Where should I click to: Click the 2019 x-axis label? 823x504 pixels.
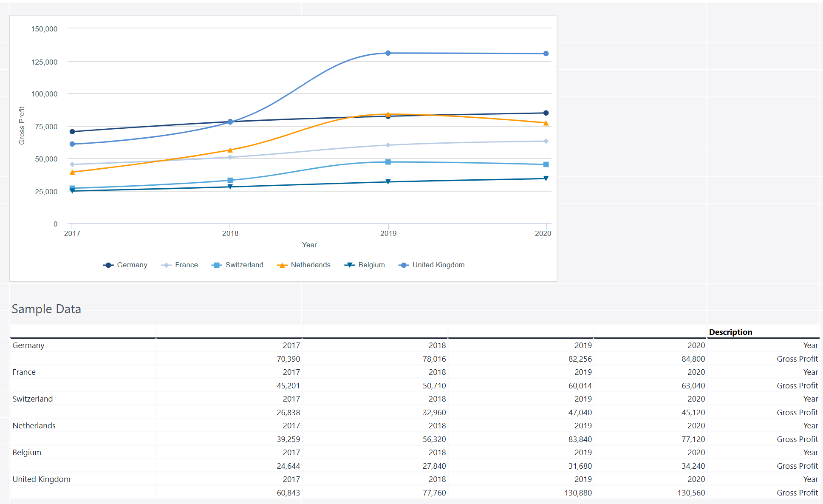coord(388,233)
